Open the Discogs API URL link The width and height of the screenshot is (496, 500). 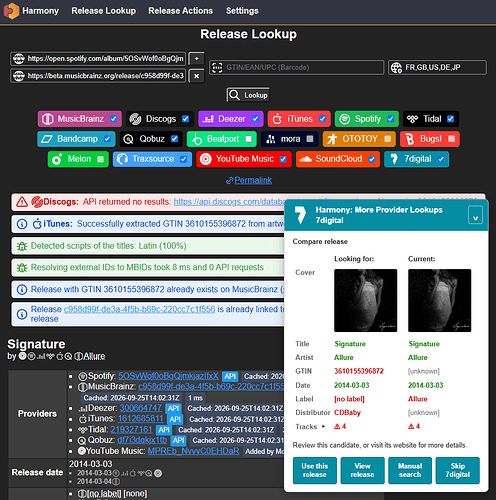229,202
